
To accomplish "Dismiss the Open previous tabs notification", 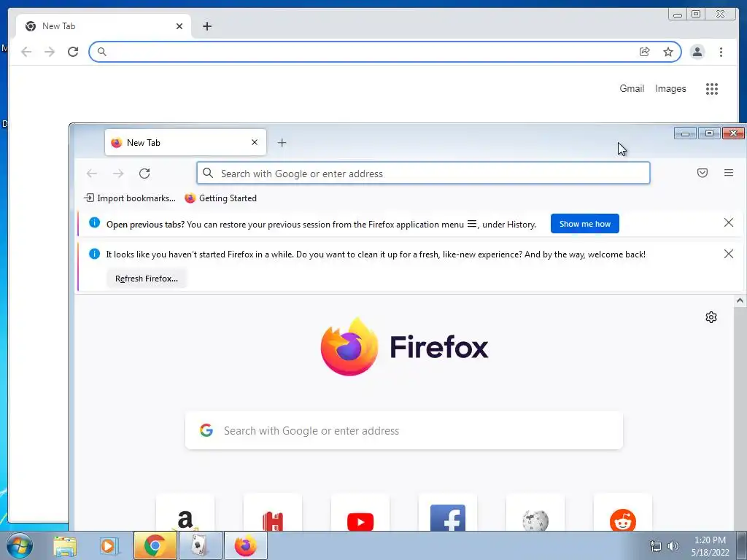I will point(729,222).
